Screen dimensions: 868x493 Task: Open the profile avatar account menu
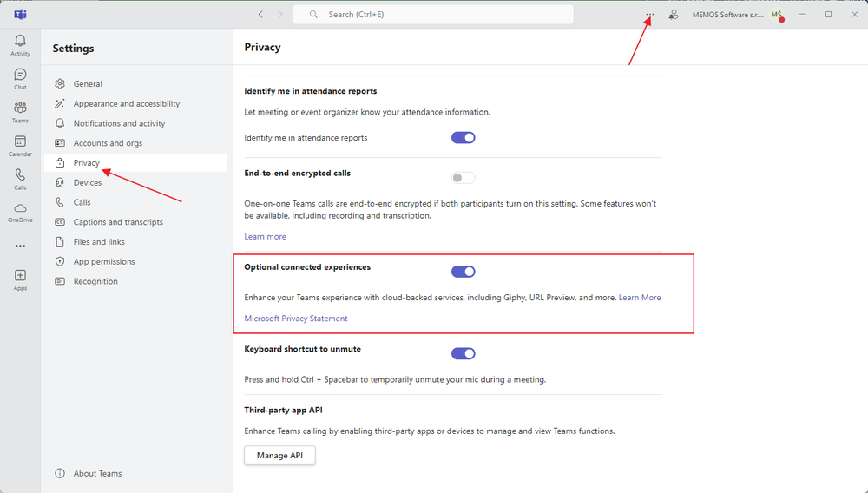(x=777, y=15)
